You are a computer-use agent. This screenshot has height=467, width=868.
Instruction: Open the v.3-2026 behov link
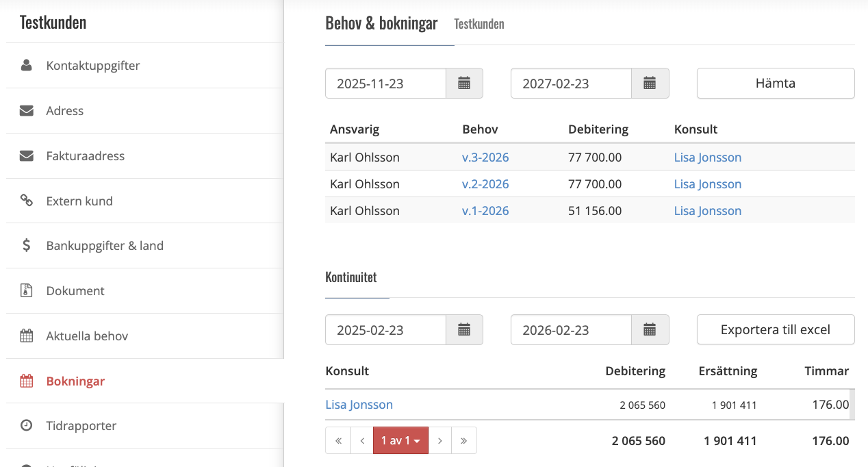point(485,157)
